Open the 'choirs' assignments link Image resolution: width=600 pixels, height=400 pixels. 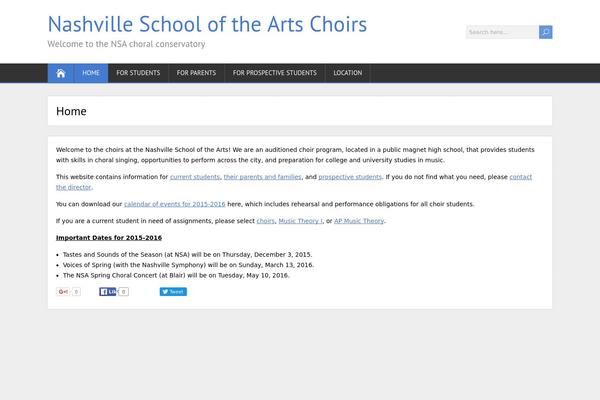point(266,221)
